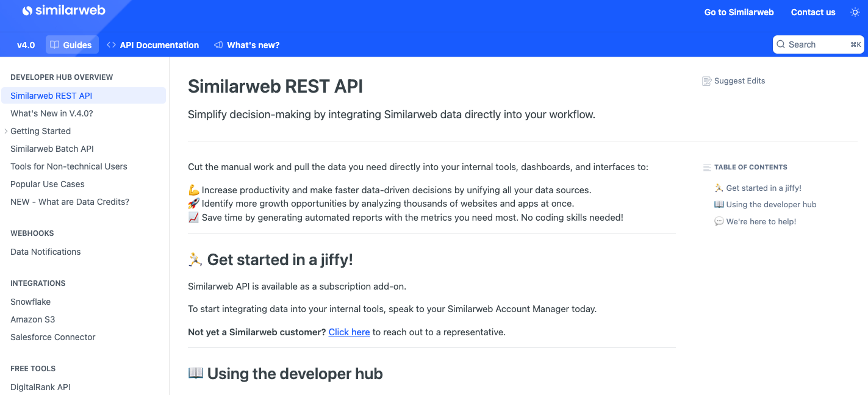Click the Suggest Edits pencil icon
Viewport: 868px width, 395px height.
click(x=707, y=80)
